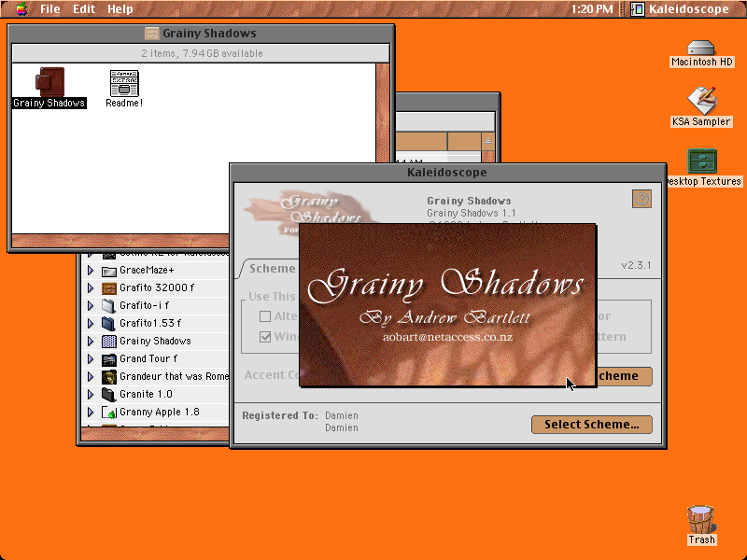Expand the GraceMaze+ folder
This screenshot has width=747, height=560.
pos(91,270)
